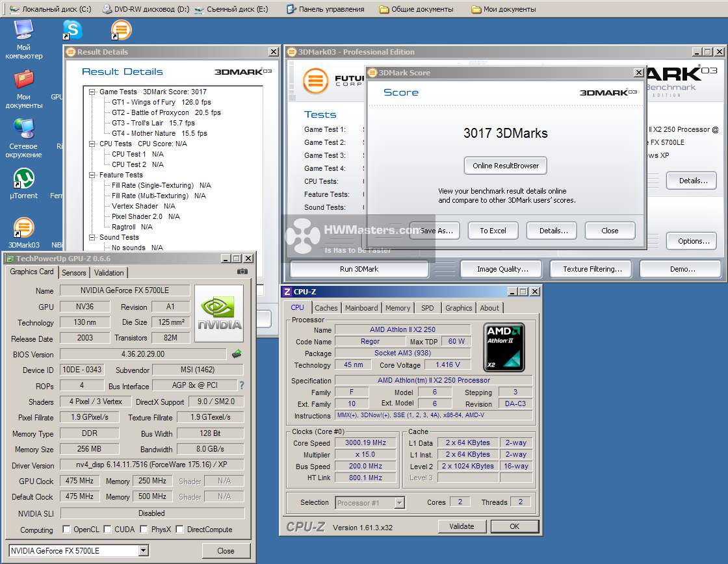The height and width of the screenshot is (564, 728).
Task: Click the Bus Interface question mark in GPU-Z
Action: click(241, 385)
